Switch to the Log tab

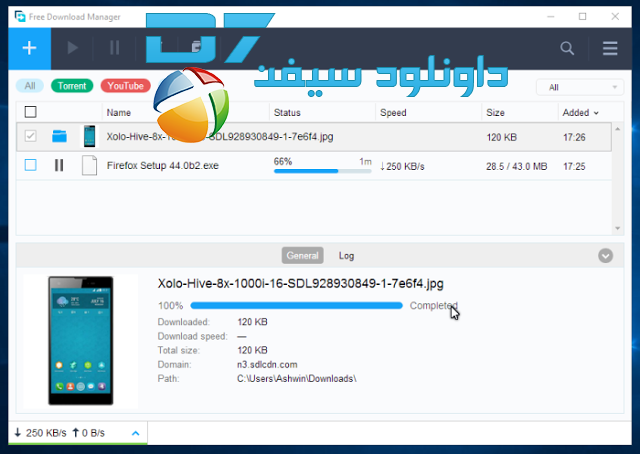point(346,256)
